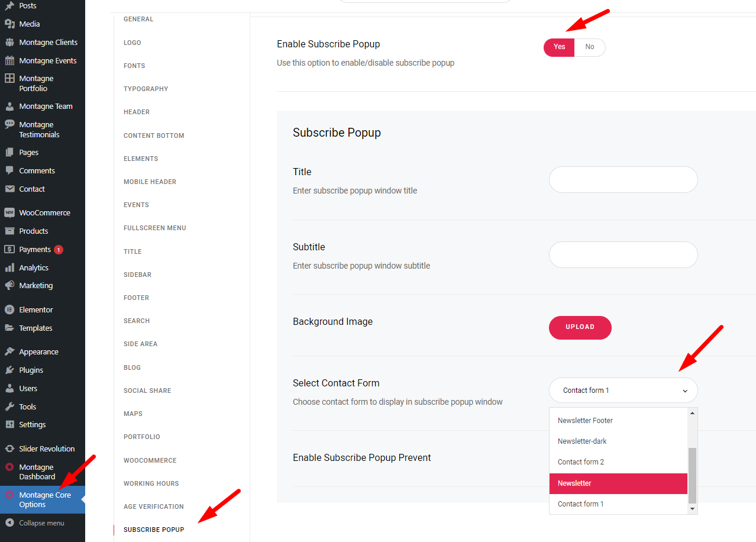756x542 pixels.
Task: Open Montagne Dashboard admin menu link
Action: pyautogui.click(x=37, y=472)
